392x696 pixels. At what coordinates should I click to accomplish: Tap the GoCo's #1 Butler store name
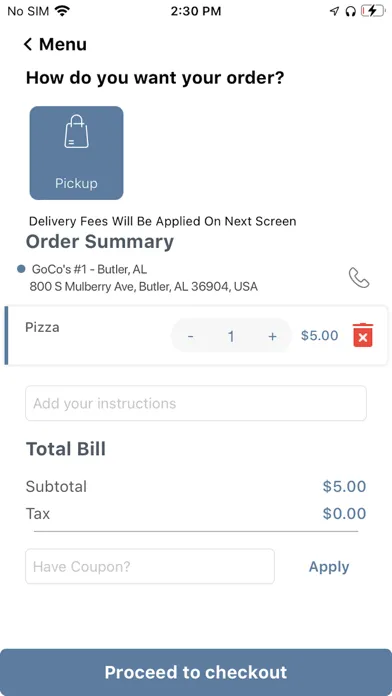click(x=89, y=269)
